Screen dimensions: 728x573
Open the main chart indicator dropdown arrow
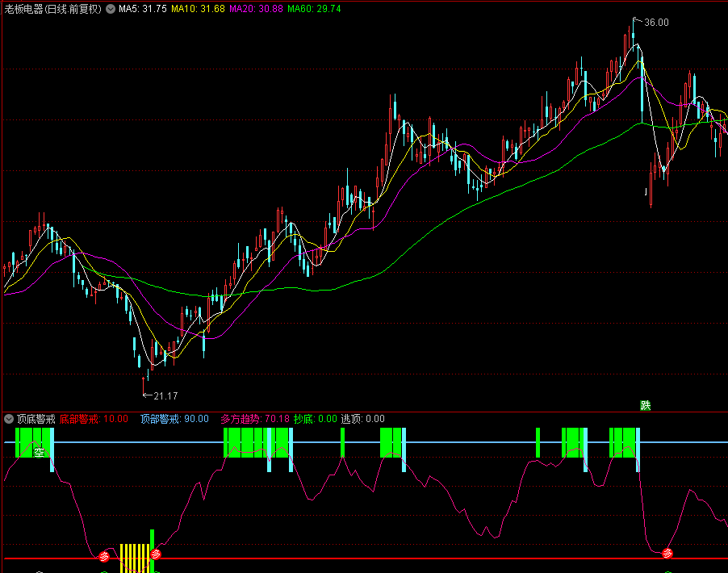click(x=111, y=9)
